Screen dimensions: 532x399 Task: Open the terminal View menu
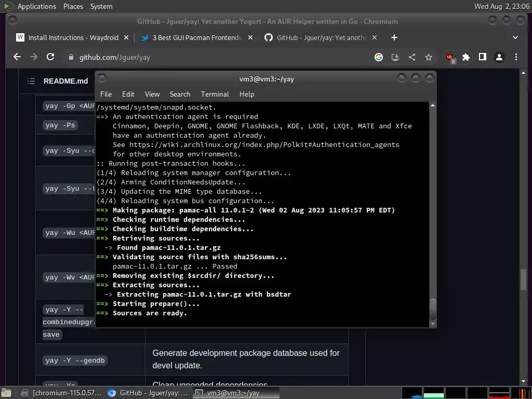[x=152, y=95]
